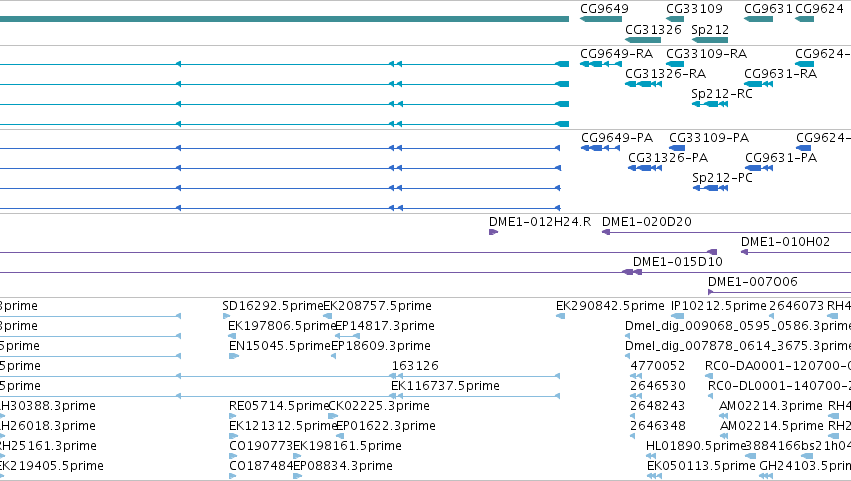Viewport: 851px width, 481px height.
Task: Click the DME1-020D20 BAC label
Action: coord(646,222)
